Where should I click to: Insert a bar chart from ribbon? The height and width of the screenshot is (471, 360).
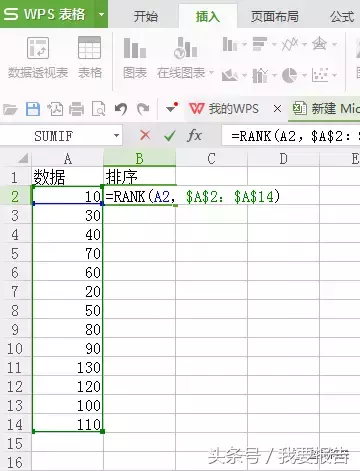(260, 44)
